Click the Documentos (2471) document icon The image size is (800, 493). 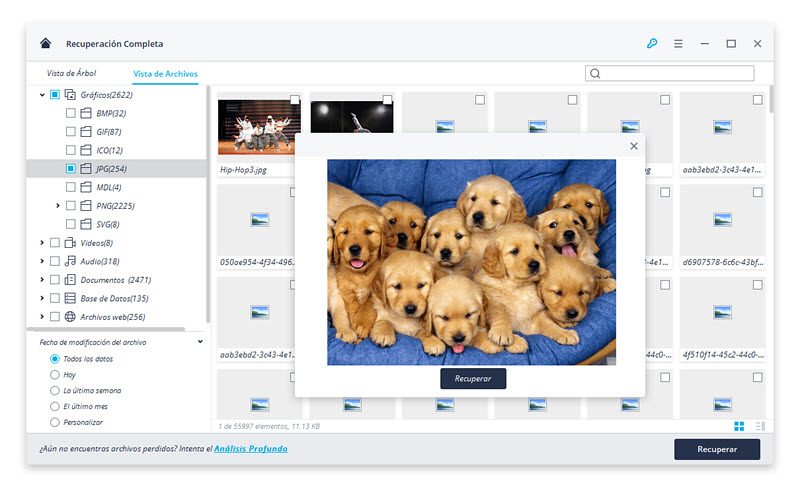(70, 280)
